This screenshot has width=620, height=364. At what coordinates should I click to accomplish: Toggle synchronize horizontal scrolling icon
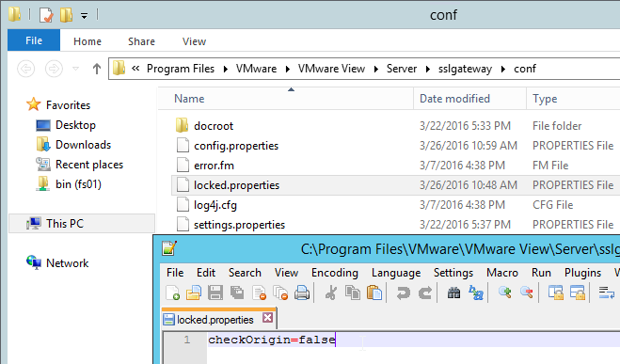(x=578, y=293)
